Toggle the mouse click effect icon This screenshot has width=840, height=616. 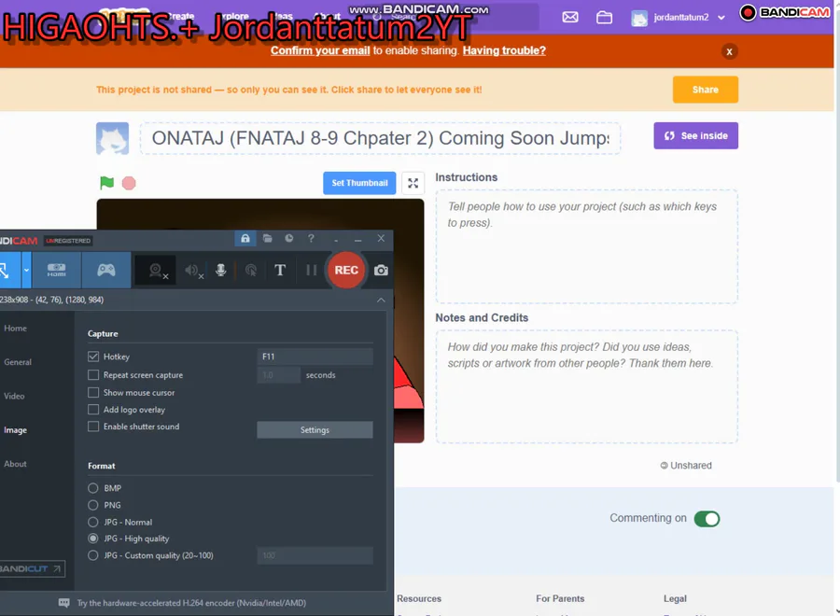pyautogui.click(x=251, y=270)
